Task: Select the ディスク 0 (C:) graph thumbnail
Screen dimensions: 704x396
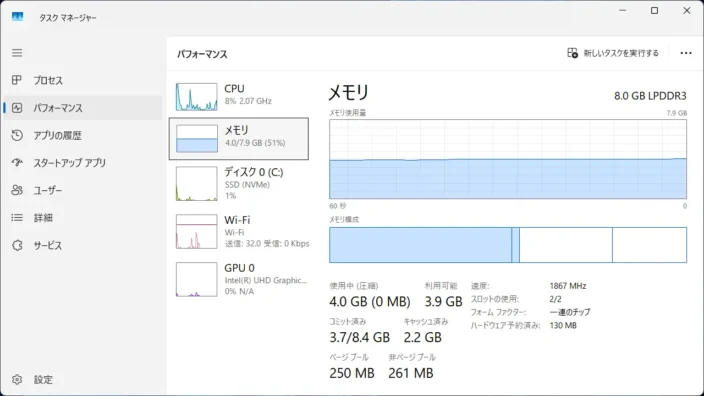Action: point(197,184)
